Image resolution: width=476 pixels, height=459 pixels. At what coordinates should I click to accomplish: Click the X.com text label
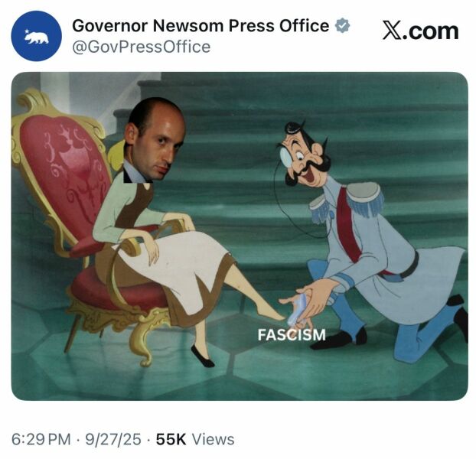(x=420, y=31)
